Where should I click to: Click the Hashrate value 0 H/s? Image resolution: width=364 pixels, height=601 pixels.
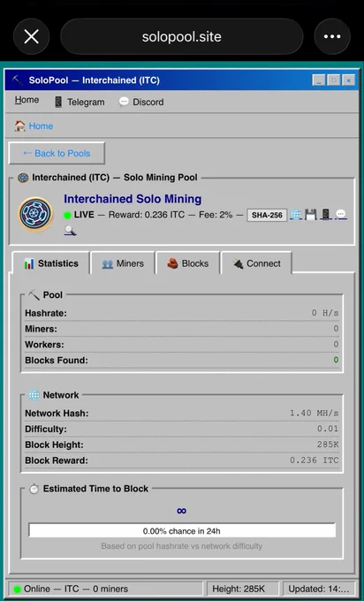point(325,313)
